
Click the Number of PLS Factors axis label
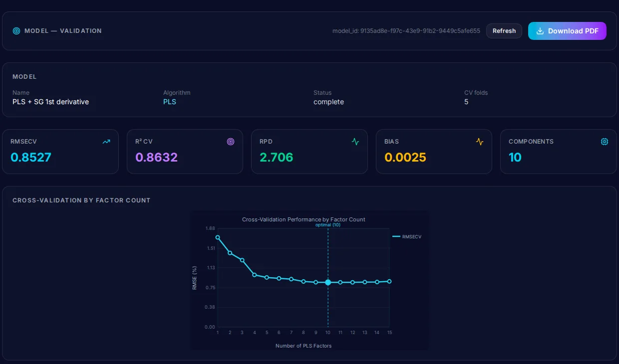304,346
